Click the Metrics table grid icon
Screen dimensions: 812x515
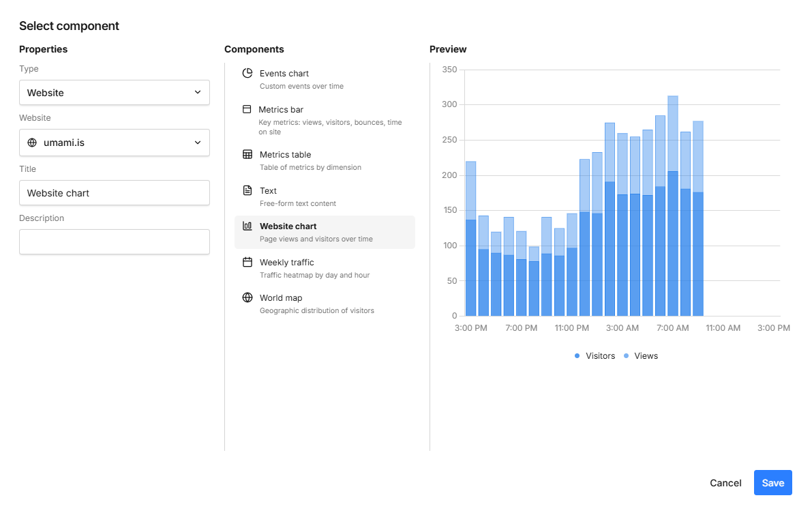pos(247,155)
